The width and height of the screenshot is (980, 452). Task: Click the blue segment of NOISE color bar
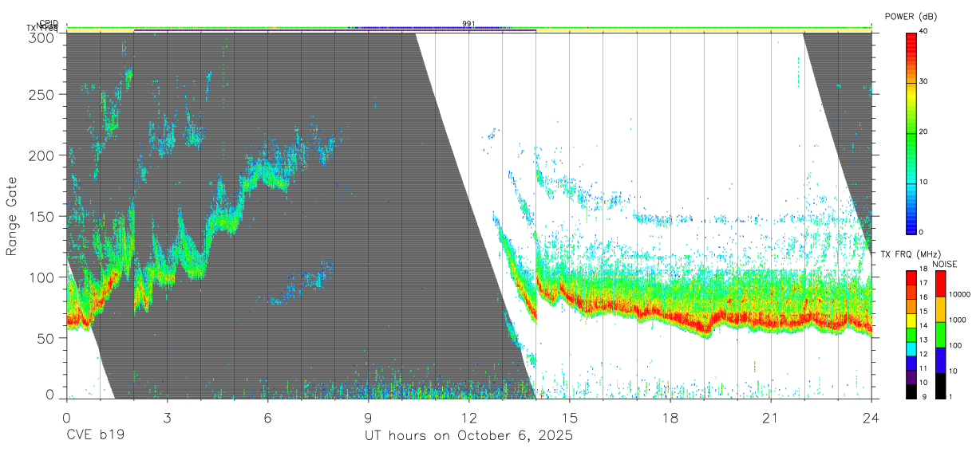point(941,360)
